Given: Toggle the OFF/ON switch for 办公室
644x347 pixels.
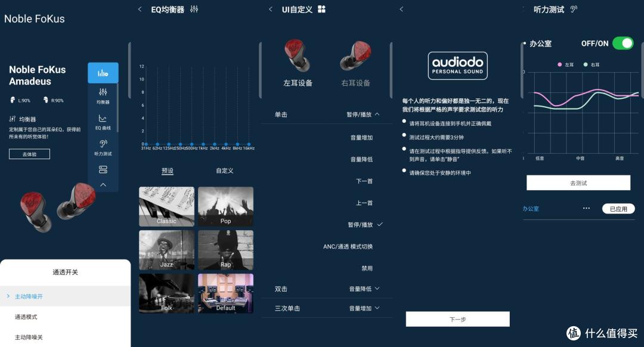Looking at the screenshot, I should [623, 44].
